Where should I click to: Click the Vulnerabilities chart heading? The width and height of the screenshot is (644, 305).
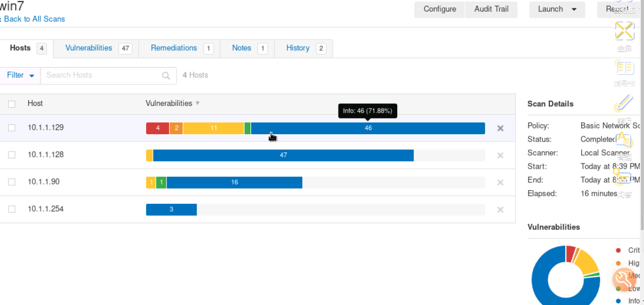point(553,227)
